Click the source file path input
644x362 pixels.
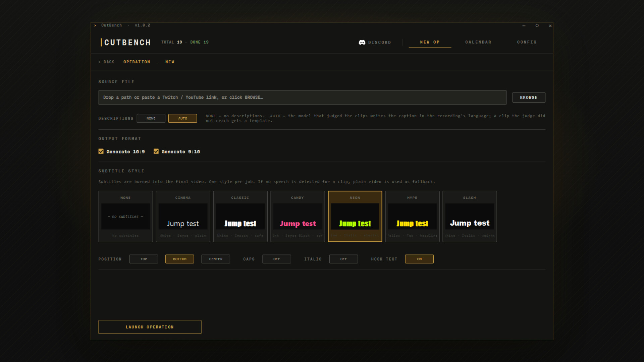(302, 98)
